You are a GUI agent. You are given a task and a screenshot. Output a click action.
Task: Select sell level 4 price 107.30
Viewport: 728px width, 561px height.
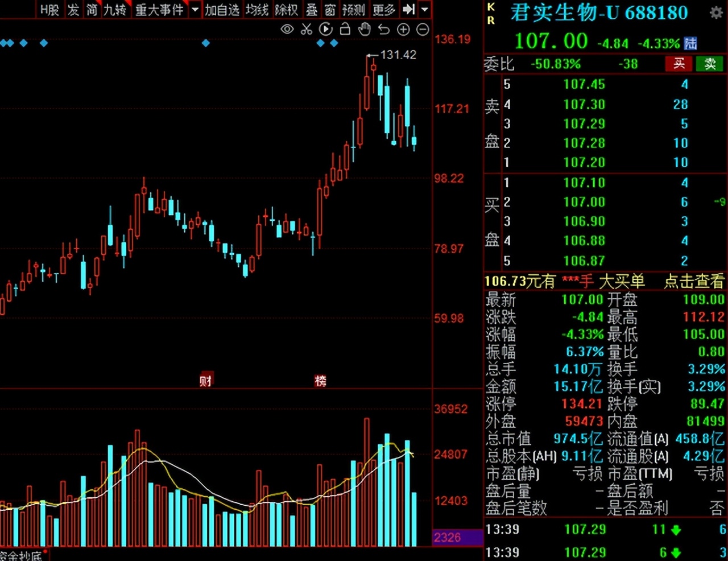[584, 104]
